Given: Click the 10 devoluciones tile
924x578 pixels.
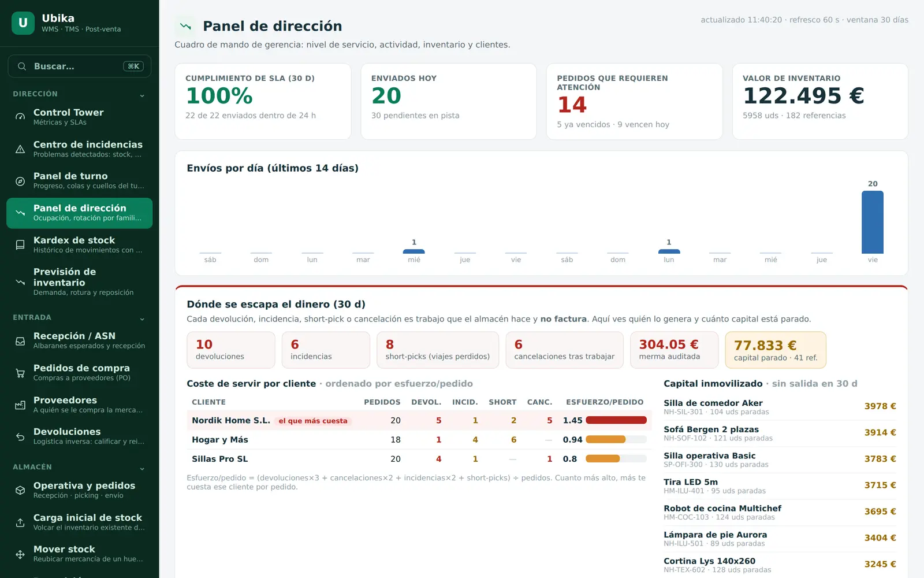Looking at the screenshot, I should coord(231,350).
